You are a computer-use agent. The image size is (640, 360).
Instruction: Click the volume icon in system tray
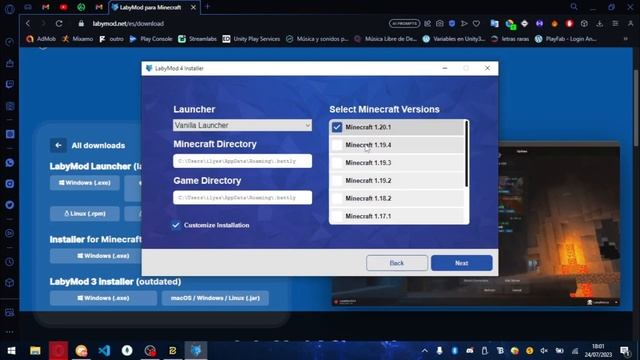(x=544, y=351)
